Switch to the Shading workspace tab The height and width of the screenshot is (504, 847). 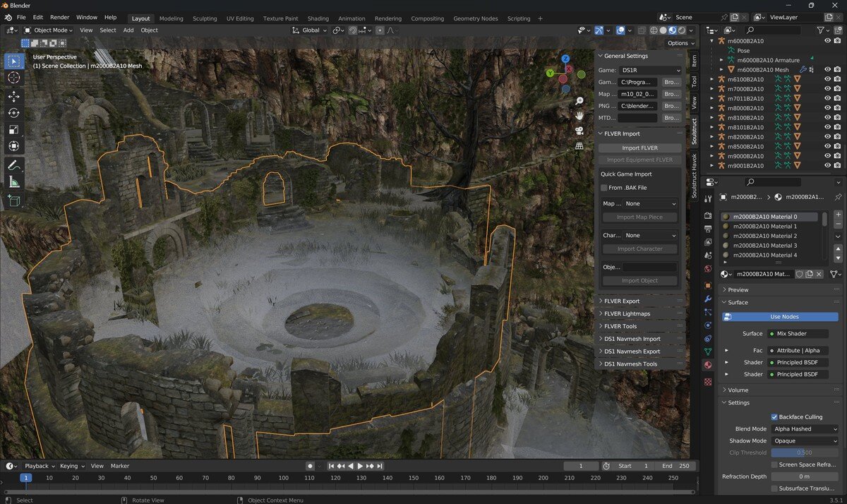coord(318,18)
